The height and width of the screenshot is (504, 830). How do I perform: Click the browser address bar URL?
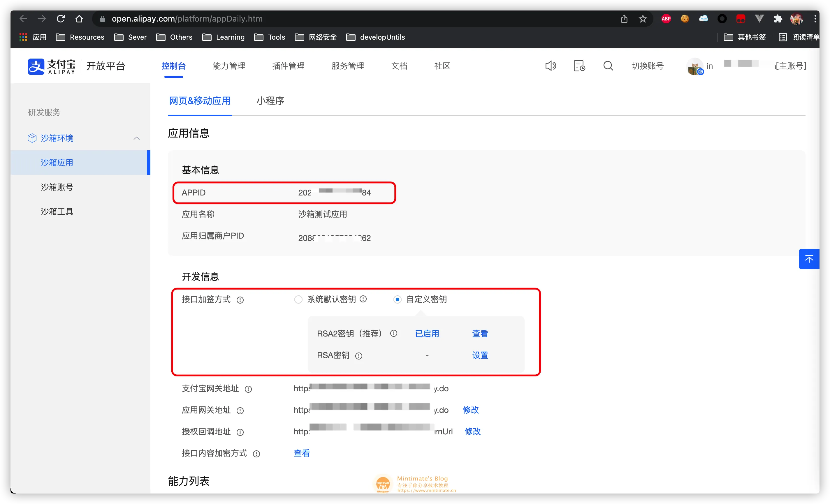187,19
